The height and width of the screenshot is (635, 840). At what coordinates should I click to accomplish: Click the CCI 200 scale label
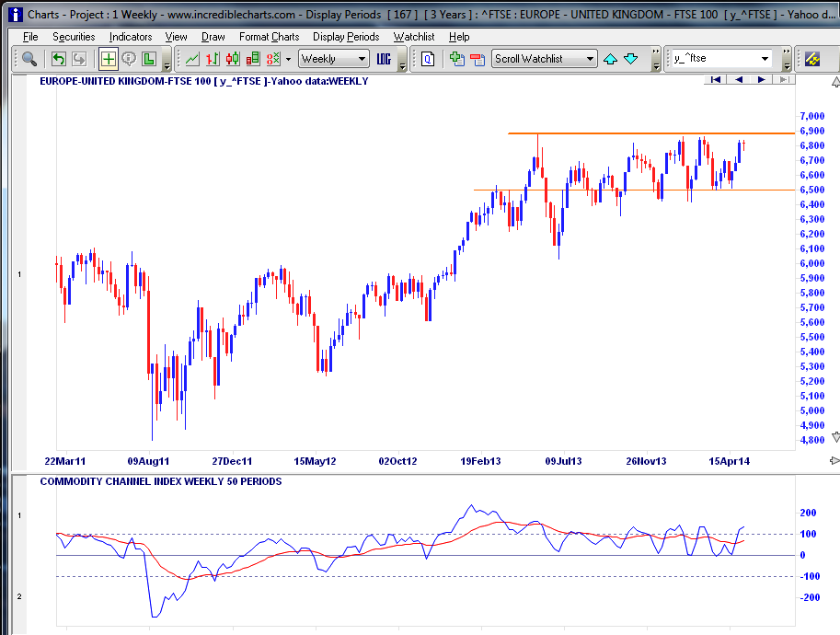(x=808, y=513)
